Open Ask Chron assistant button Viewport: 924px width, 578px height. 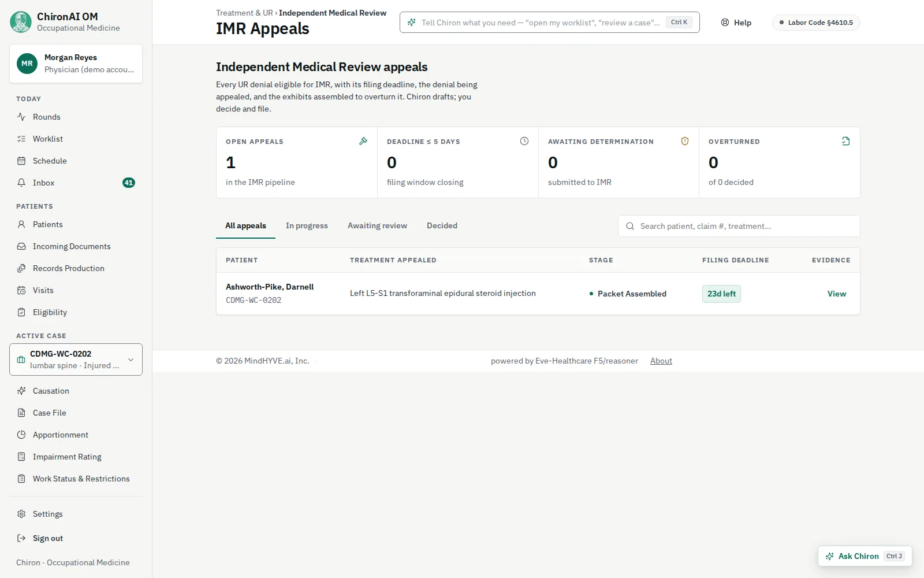click(x=865, y=556)
